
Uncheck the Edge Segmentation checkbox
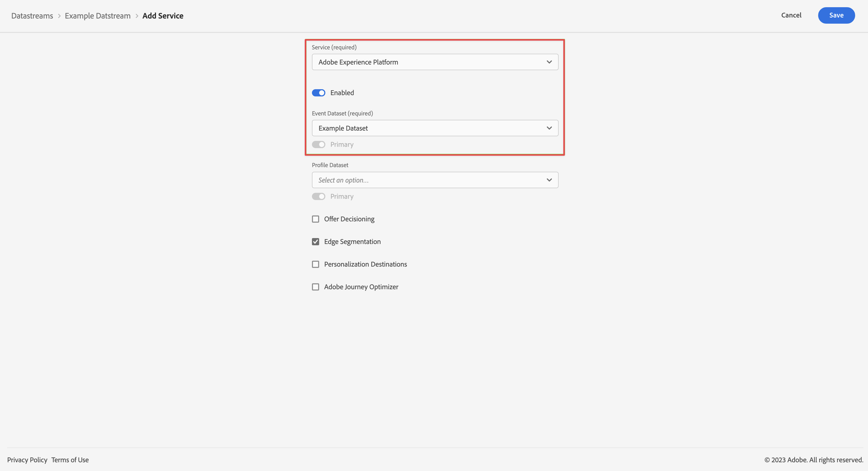[x=315, y=242]
